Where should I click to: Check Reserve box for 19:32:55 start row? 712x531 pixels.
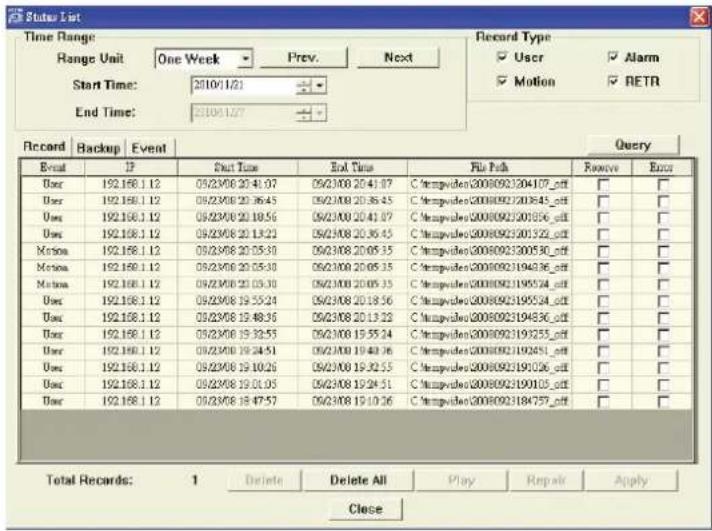point(603,335)
